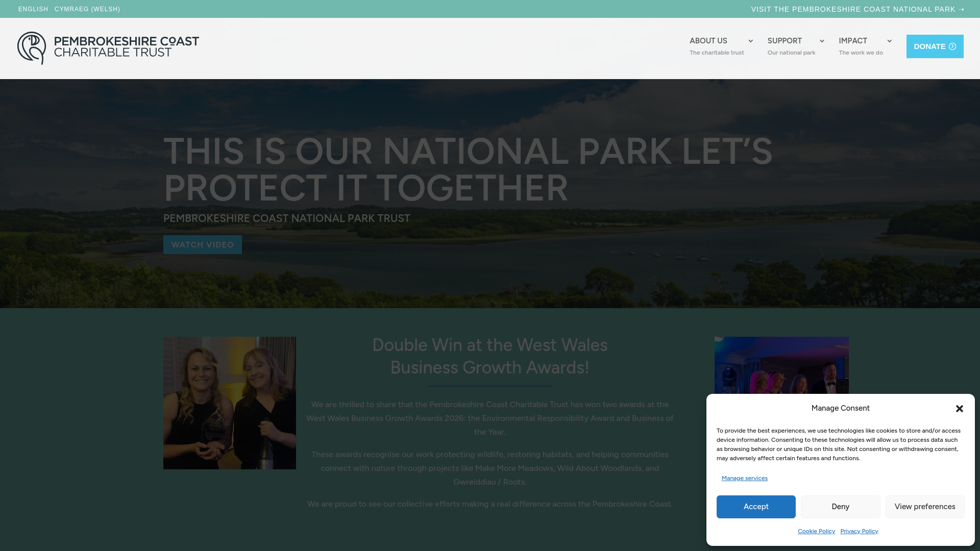Click the Donate button
The height and width of the screenshot is (551, 980).
tap(935, 46)
